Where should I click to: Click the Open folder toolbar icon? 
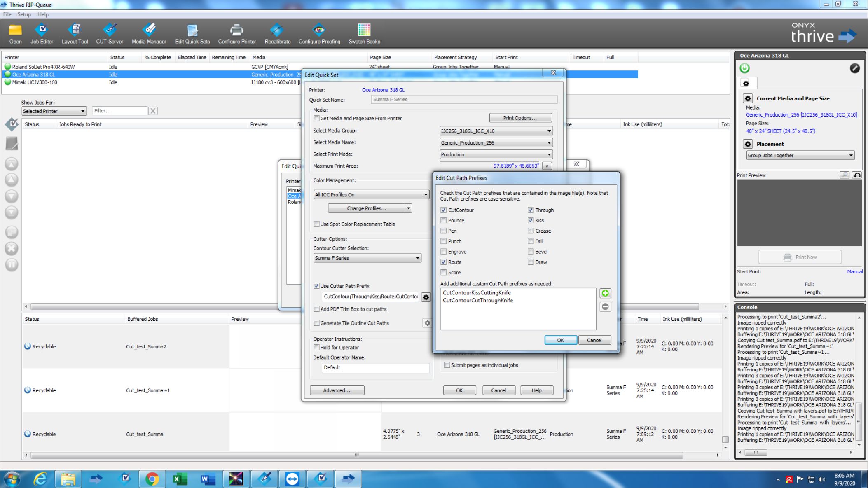(x=15, y=34)
